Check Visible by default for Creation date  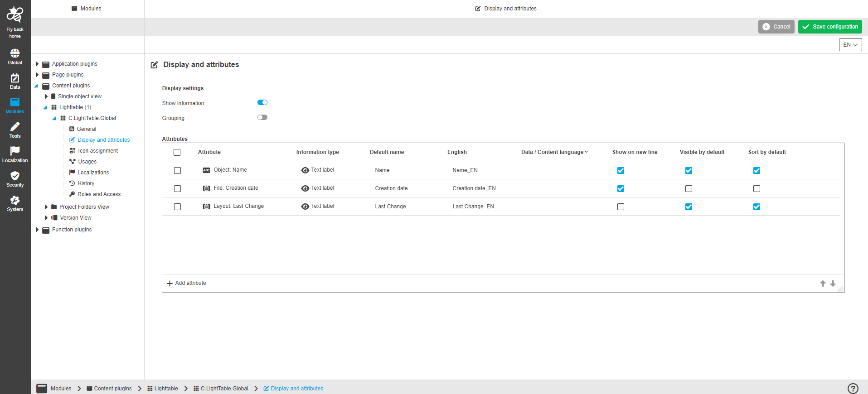pos(689,188)
